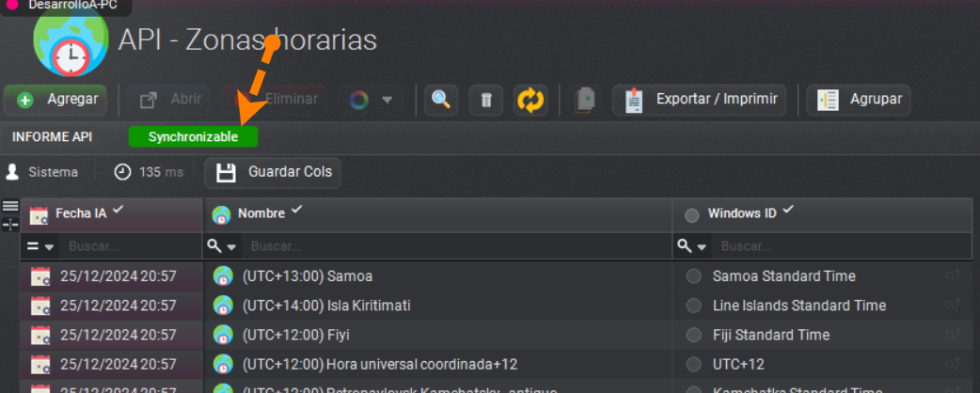Click the Eliminar button
The image size is (980, 393).
275,100
